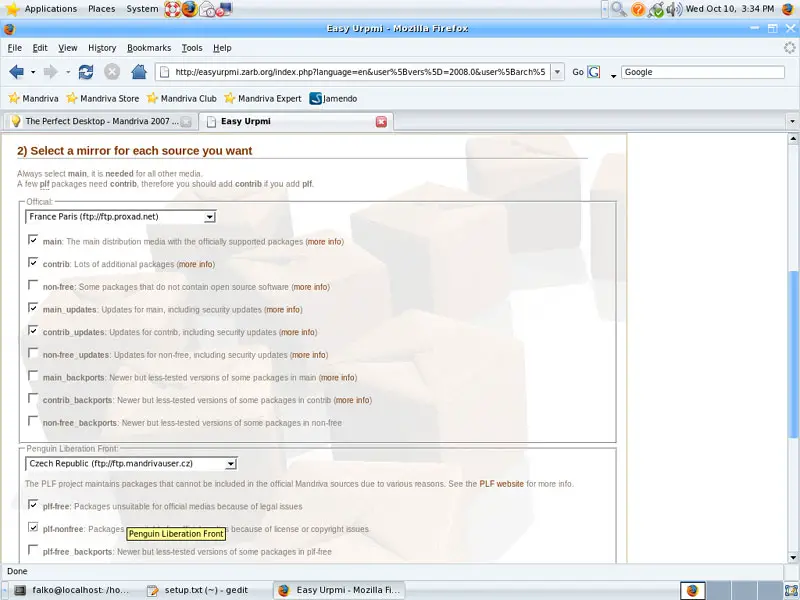This screenshot has width=800, height=600.
Task: Switch to The Perfect Desktop tab
Action: point(100,121)
